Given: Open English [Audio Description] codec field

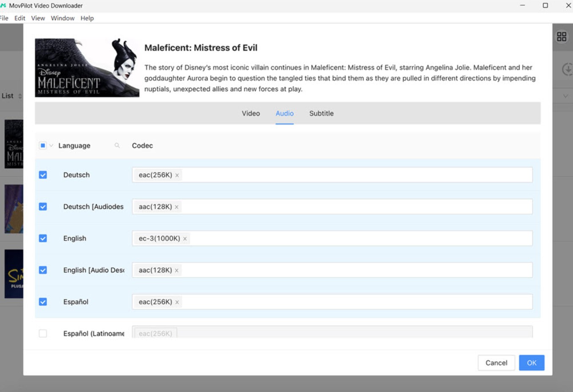Looking at the screenshot, I should [332, 270].
